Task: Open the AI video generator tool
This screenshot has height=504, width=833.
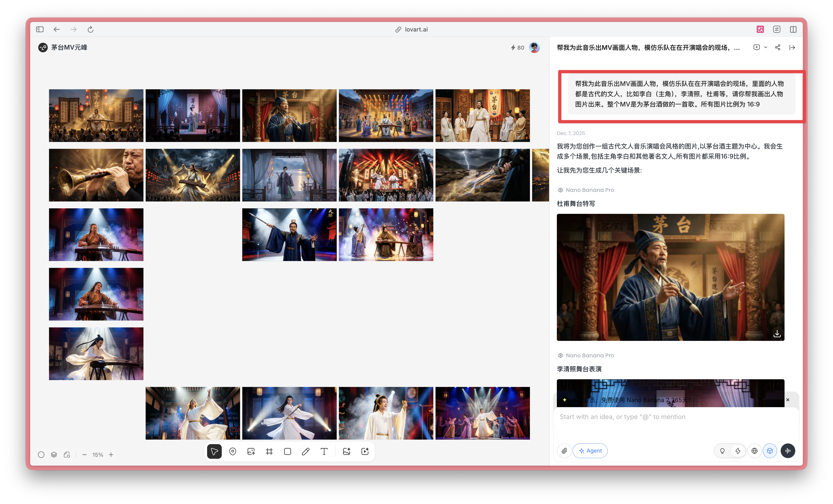Action: point(365,451)
